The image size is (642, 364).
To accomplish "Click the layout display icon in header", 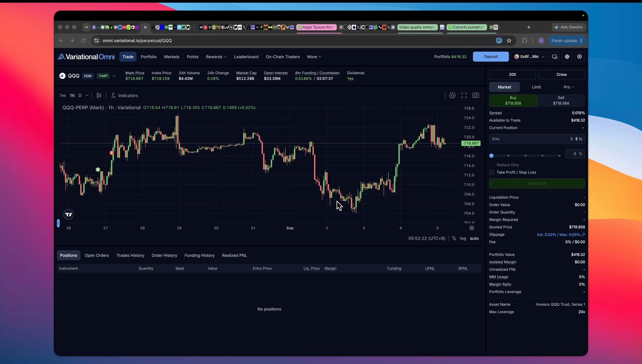I will click(x=555, y=57).
